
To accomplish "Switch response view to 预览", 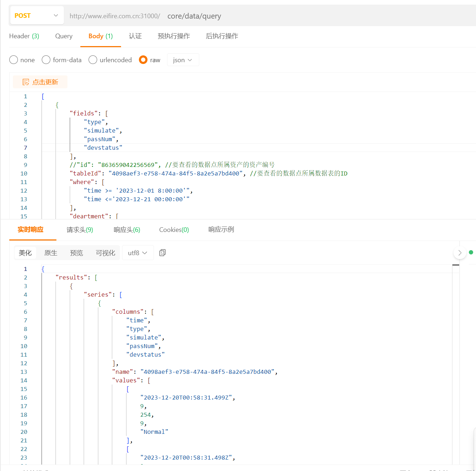I will click(76, 253).
